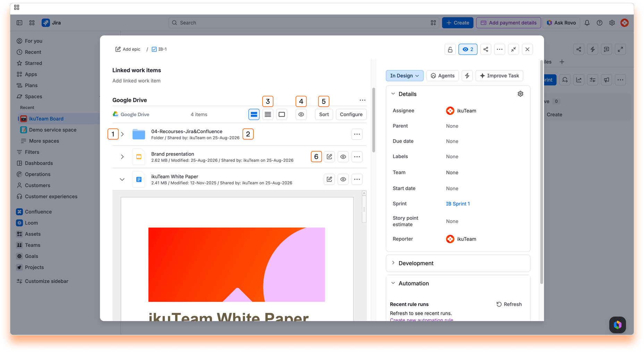Open the user profile avatar in the top bar
644x352 pixels.
click(x=624, y=23)
